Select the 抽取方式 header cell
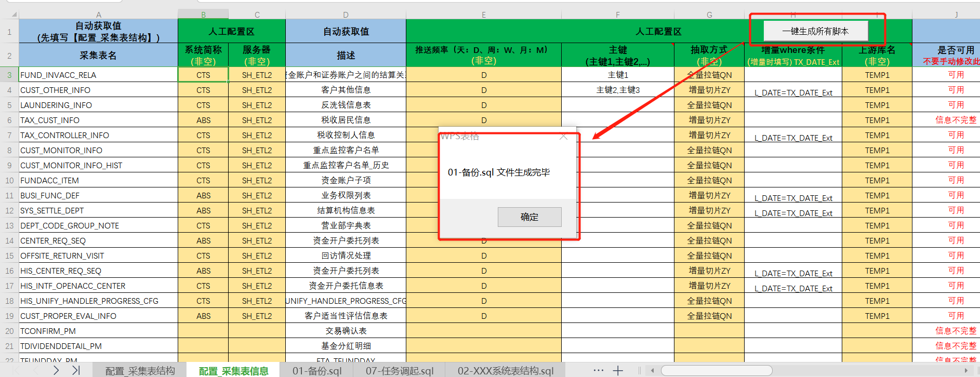980x377 pixels. pyautogui.click(x=709, y=55)
